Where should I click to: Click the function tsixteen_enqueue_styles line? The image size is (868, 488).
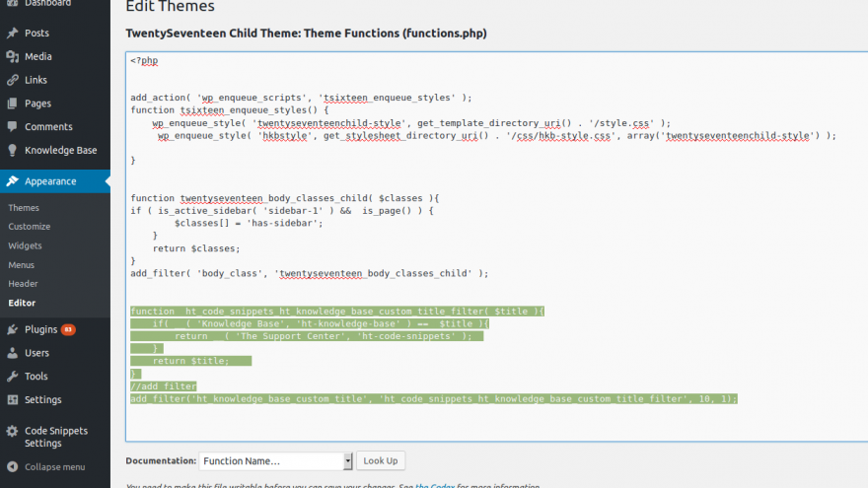click(x=230, y=110)
